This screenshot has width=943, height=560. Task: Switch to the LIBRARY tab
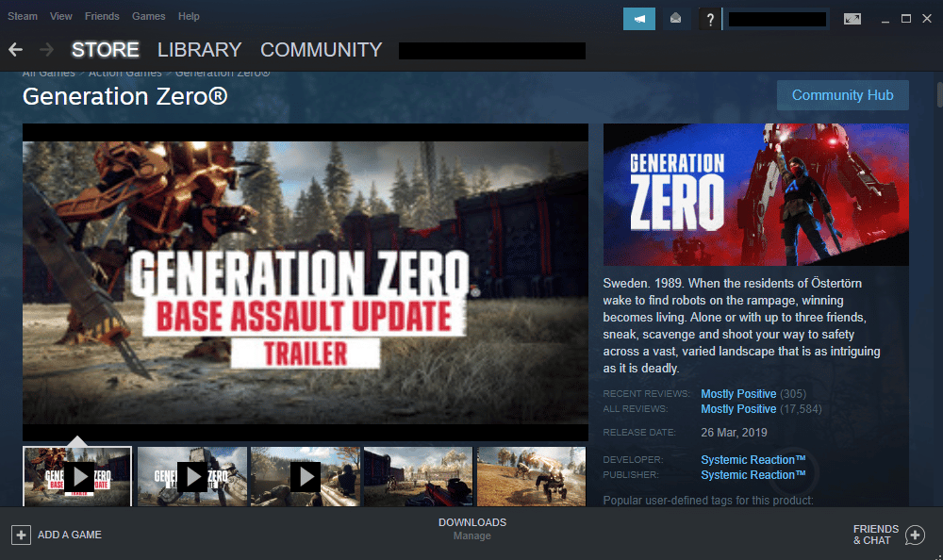point(200,49)
